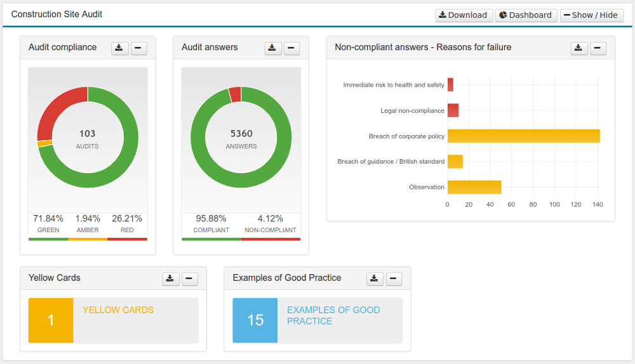Minimize the Yellow Cards panel
Viewport: 635px width, 364px height.
(x=190, y=279)
